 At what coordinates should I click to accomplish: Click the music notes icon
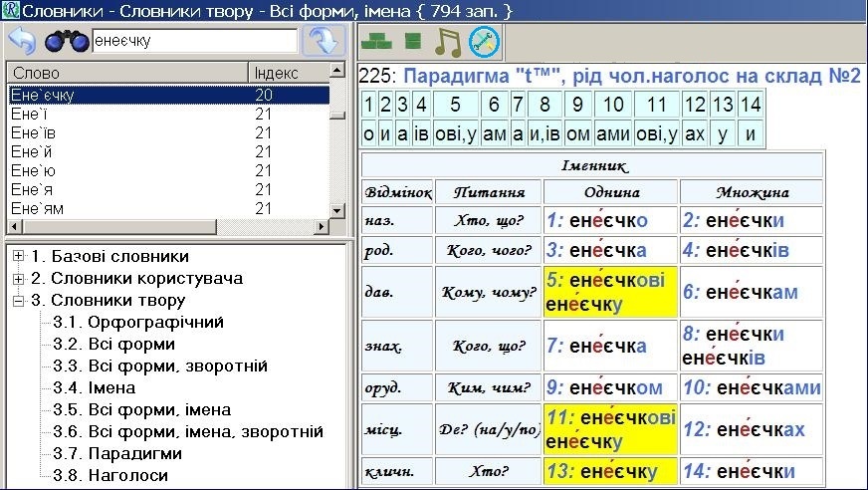click(448, 42)
